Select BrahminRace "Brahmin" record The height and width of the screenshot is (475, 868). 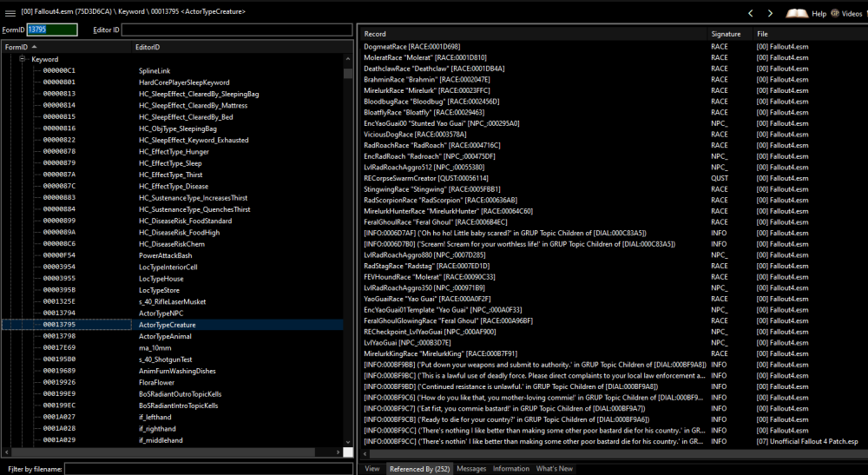614,79
